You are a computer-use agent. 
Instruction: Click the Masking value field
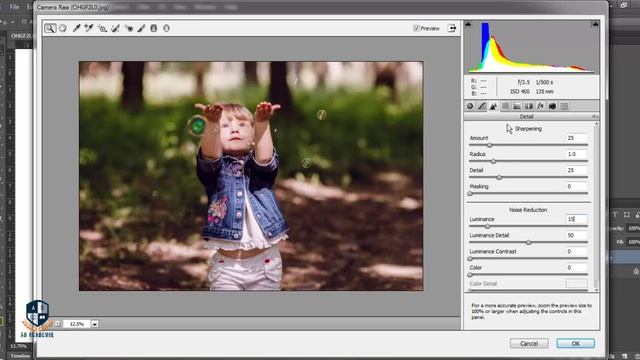(x=576, y=187)
